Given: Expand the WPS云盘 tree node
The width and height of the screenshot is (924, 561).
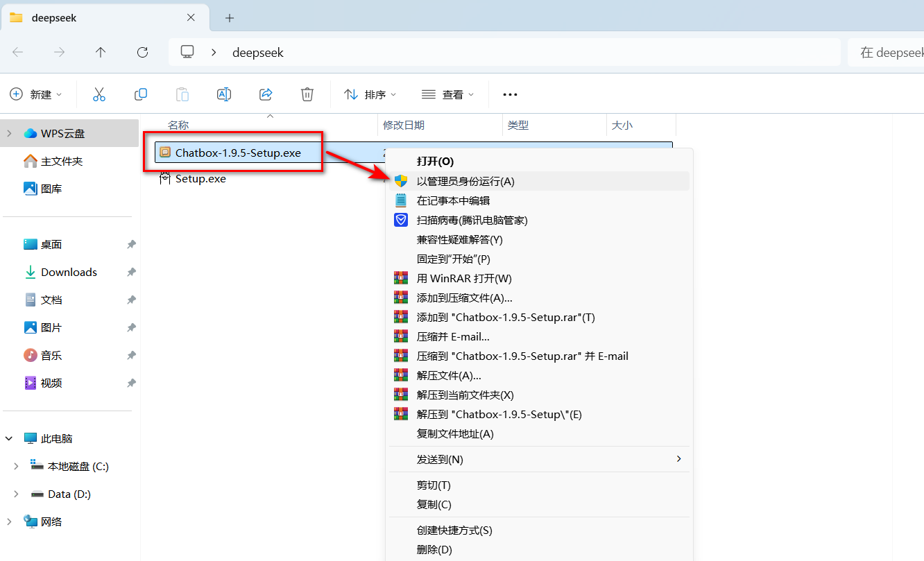Looking at the screenshot, I should [9, 133].
